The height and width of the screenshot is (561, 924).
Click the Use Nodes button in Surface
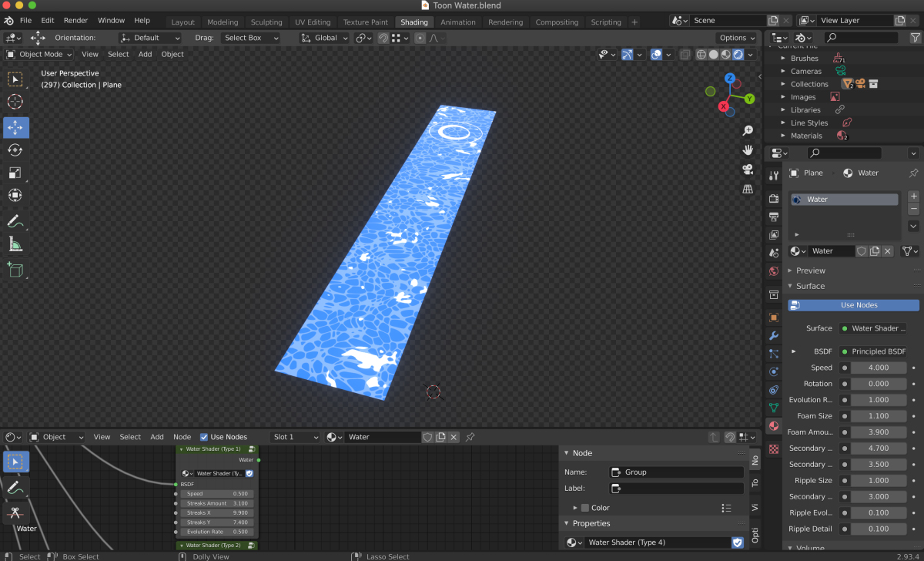pyautogui.click(x=853, y=305)
